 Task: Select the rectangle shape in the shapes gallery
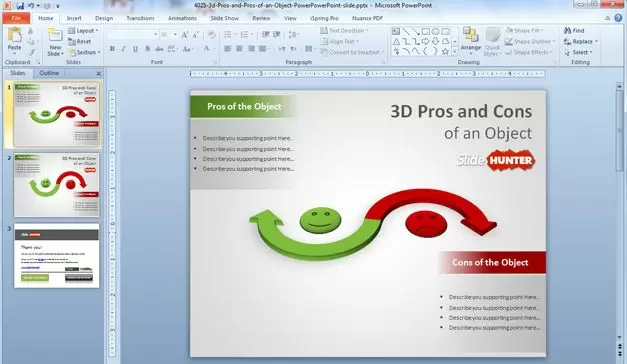[x=425, y=31]
